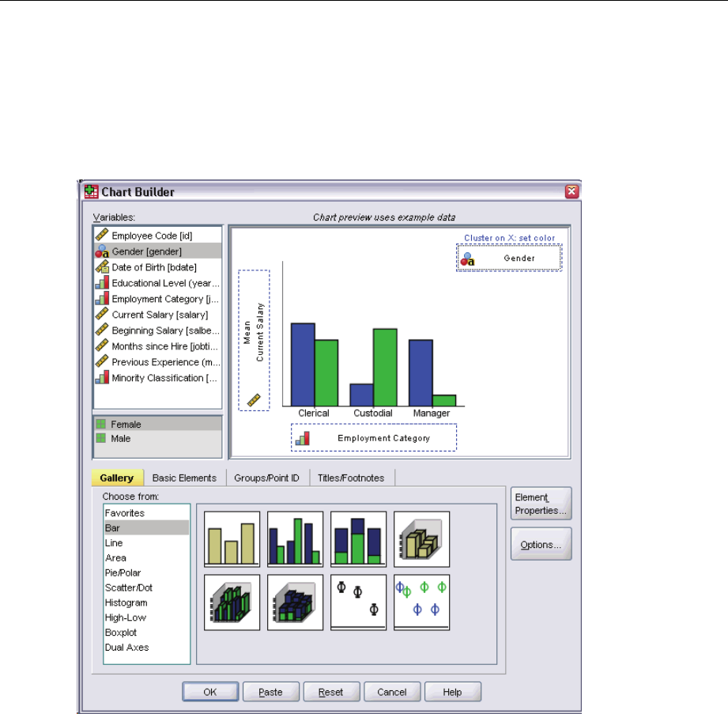Click the ruler icon beside Previous Experience
This screenshot has height=714, width=728.
(102, 361)
